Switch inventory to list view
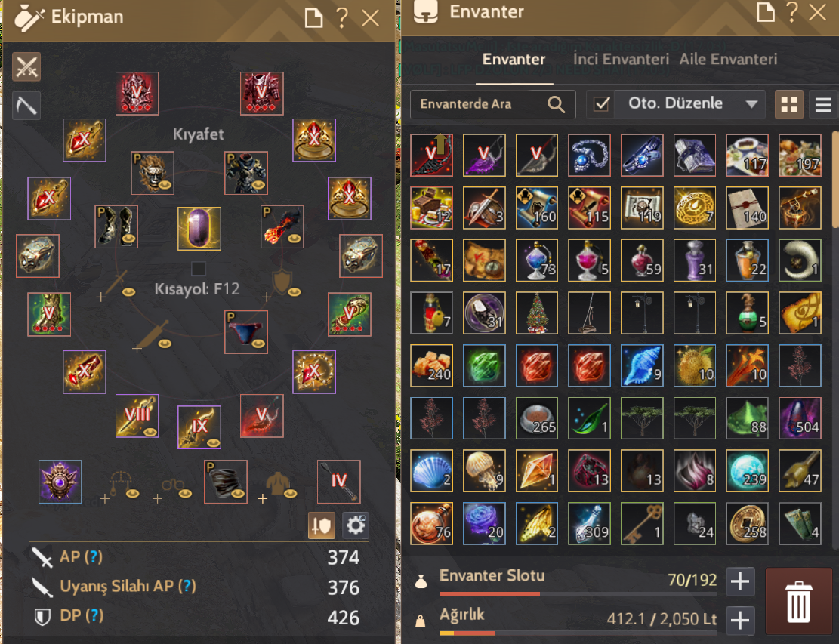Screen dimensions: 839x644 tap(823, 104)
